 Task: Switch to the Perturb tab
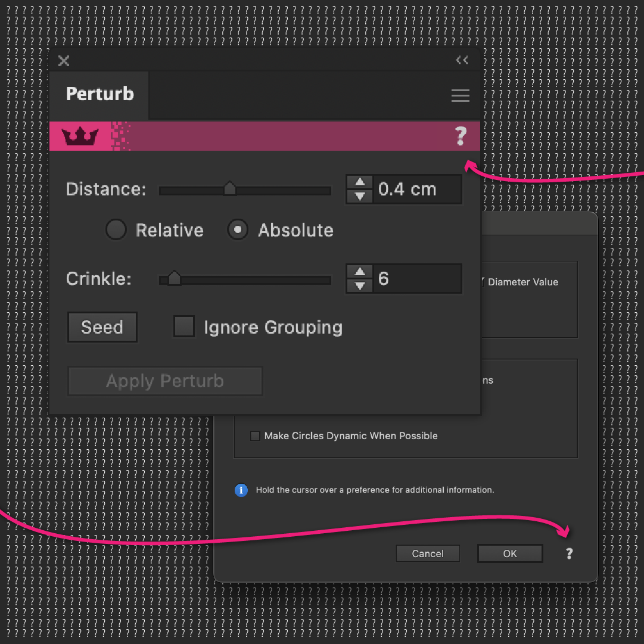99,94
